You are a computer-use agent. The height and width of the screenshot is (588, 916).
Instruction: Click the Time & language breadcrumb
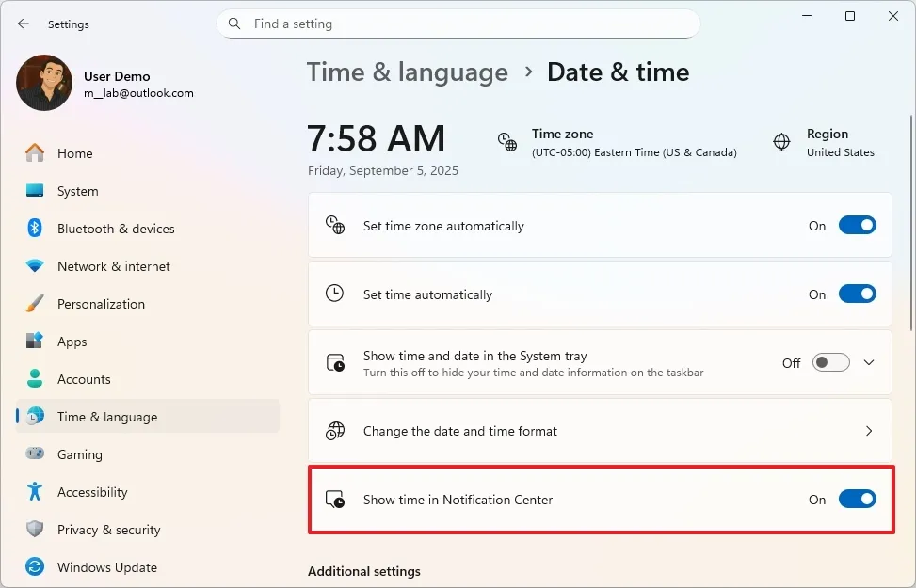407,72
